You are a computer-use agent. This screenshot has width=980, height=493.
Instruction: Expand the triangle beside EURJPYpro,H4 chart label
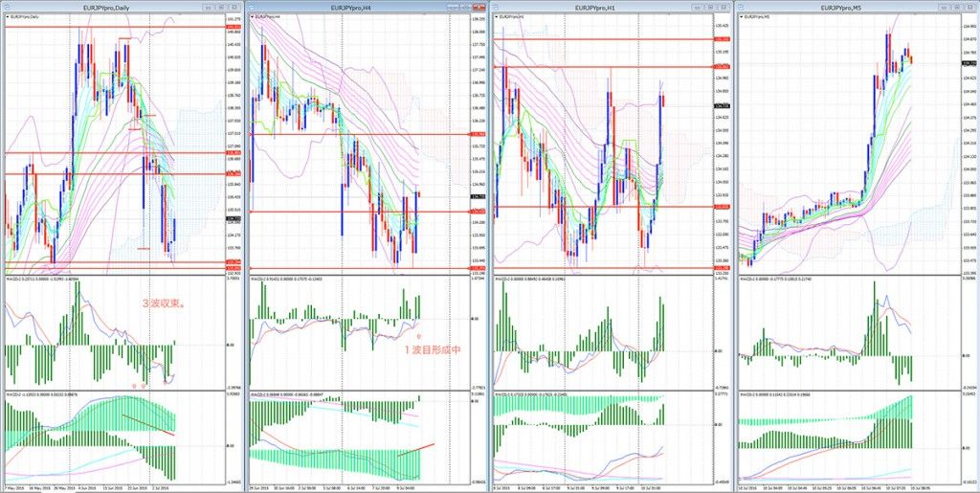[253, 17]
